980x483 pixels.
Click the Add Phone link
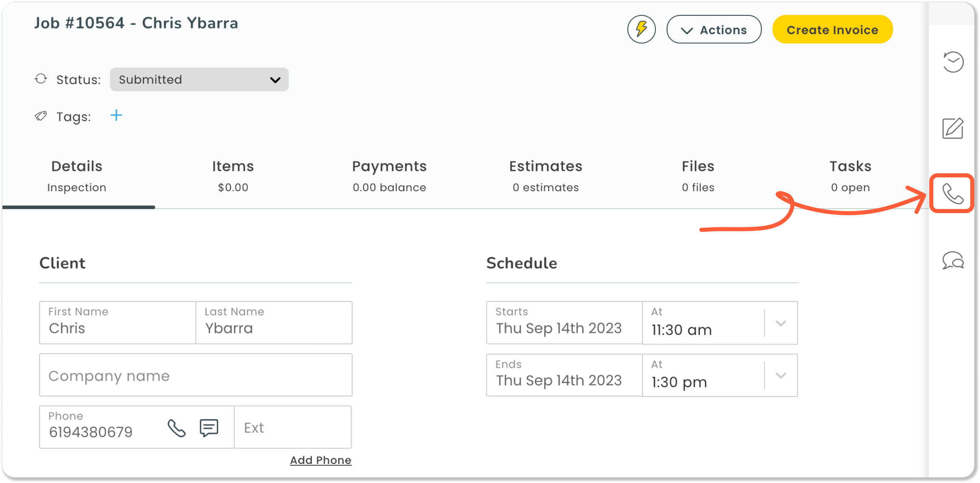point(320,460)
